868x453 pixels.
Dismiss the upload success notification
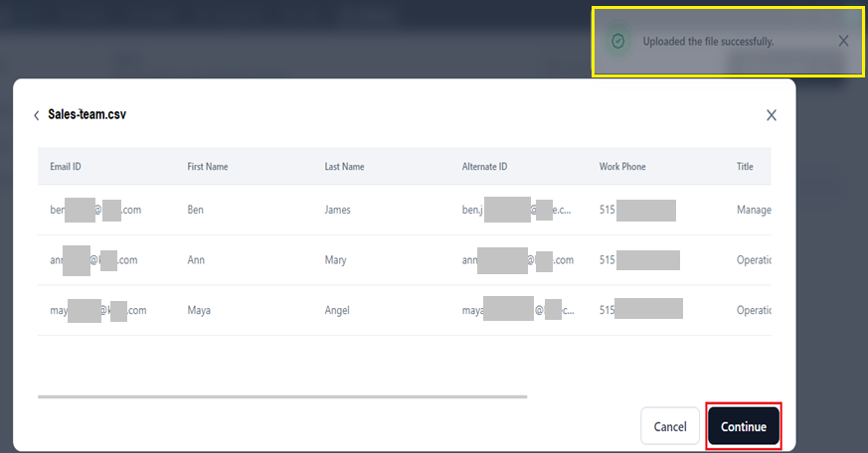[x=843, y=41]
